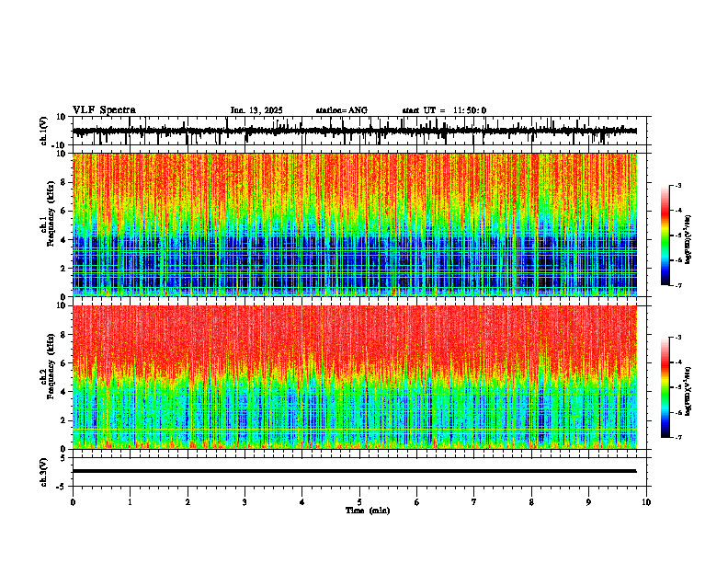Image resolution: width=728 pixels, height=563 pixels.
Task: Click the "start UT = 11:50: 0" text
Action: coord(444,110)
